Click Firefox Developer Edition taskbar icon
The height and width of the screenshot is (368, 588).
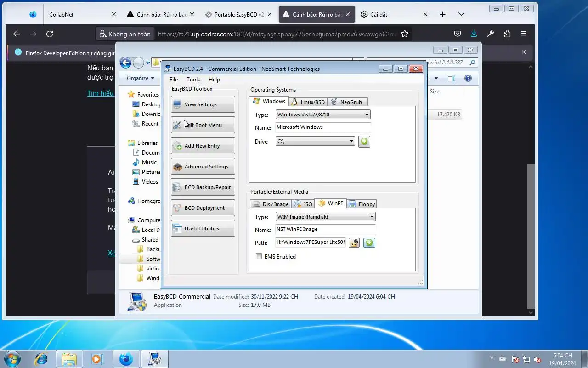pyautogui.click(x=126, y=359)
